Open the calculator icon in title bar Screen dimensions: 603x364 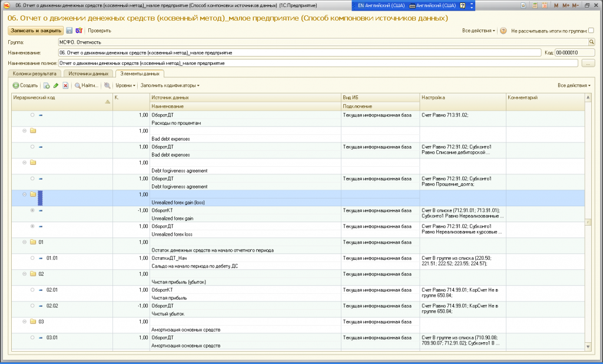(535, 5)
